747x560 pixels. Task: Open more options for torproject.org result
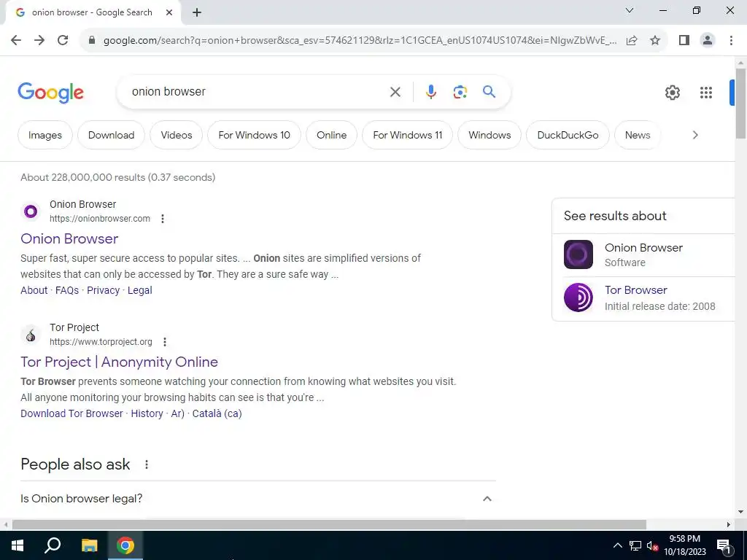coord(165,342)
